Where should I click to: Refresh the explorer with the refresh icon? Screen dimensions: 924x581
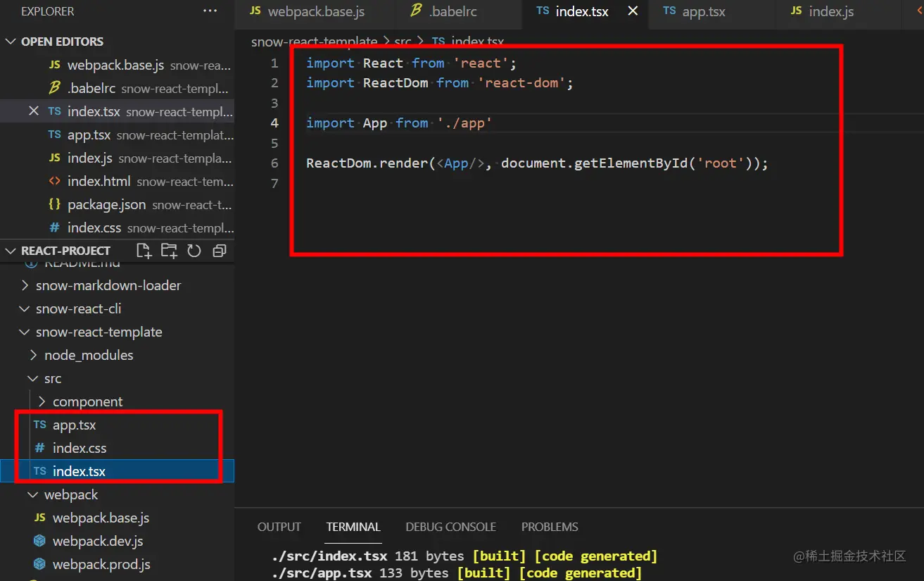[194, 251]
